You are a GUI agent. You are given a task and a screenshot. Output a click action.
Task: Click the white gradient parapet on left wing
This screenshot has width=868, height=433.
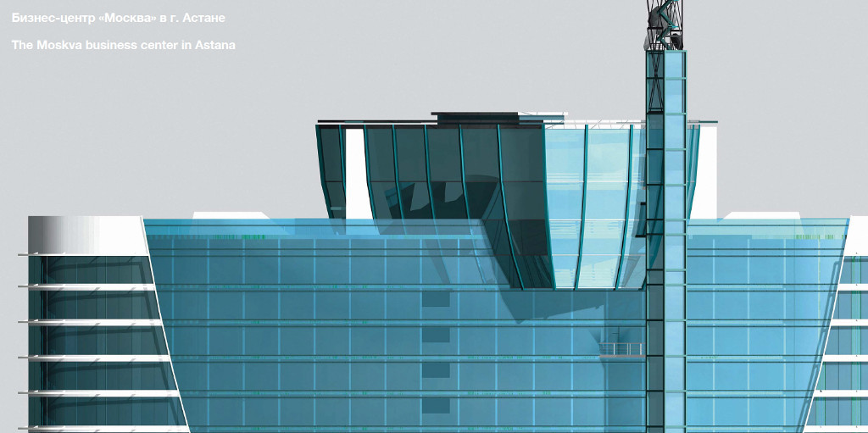click(85, 235)
